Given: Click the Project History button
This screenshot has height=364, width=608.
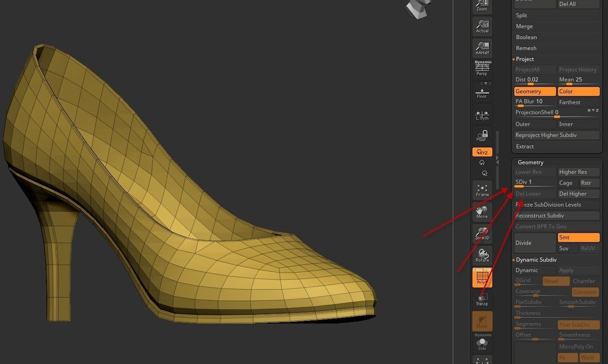Looking at the screenshot, I should coord(579,70).
